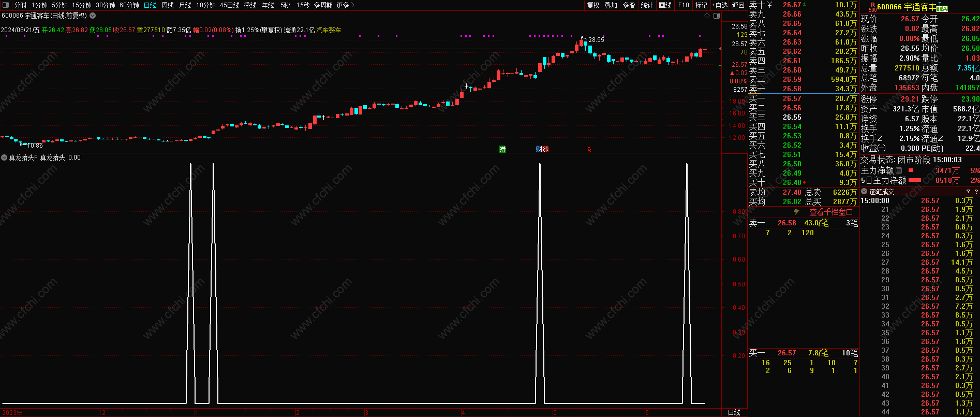Switch to 1分钟 period

(39, 5)
